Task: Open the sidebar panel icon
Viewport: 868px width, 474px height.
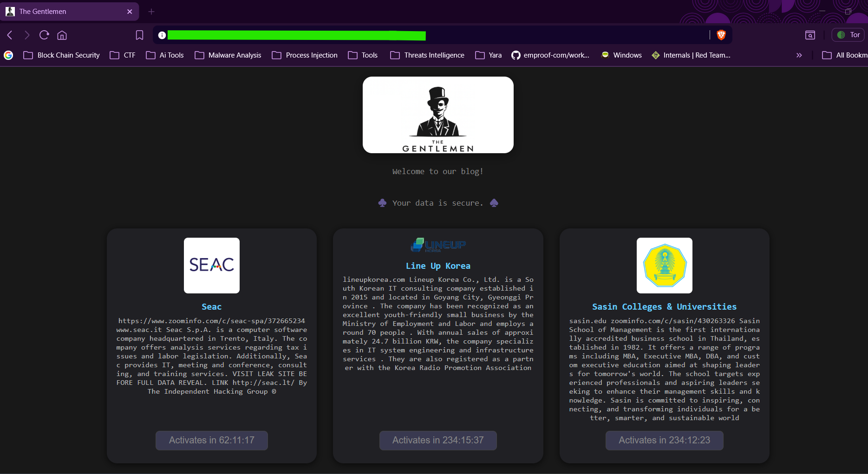Action: coord(810,35)
